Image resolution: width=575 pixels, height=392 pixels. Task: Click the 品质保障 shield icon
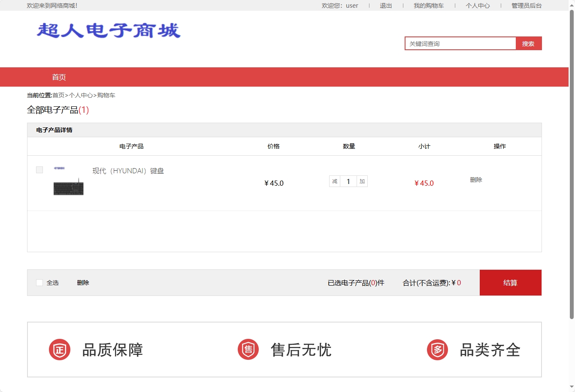59,349
